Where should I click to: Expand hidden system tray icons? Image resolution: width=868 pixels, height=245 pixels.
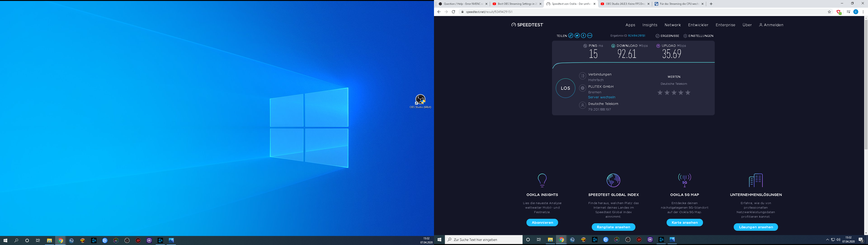tap(827, 240)
